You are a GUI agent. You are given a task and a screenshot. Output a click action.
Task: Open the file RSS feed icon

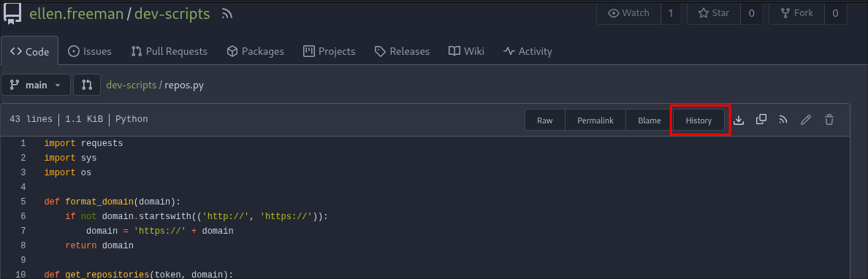783,120
